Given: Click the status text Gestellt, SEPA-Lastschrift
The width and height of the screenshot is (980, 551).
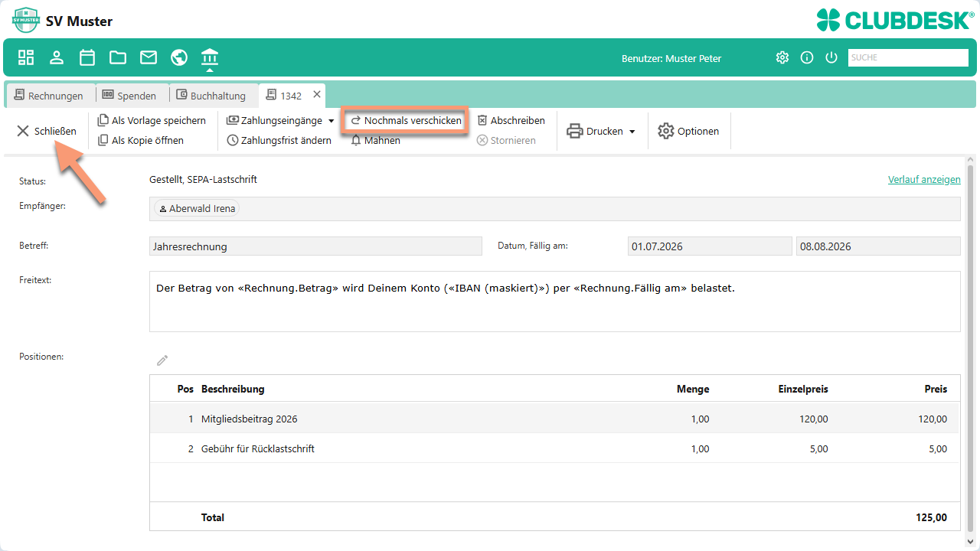Looking at the screenshot, I should point(203,179).
